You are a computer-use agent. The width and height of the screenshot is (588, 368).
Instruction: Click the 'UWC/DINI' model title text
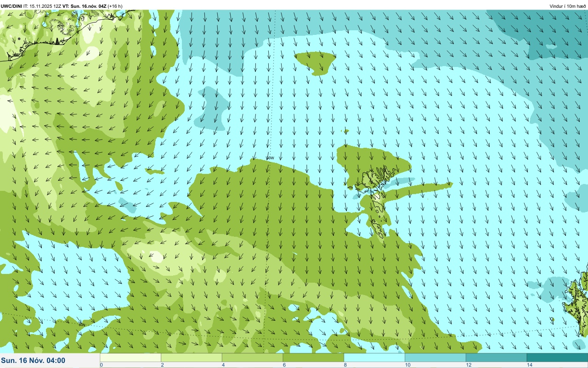tap(11, 6)
